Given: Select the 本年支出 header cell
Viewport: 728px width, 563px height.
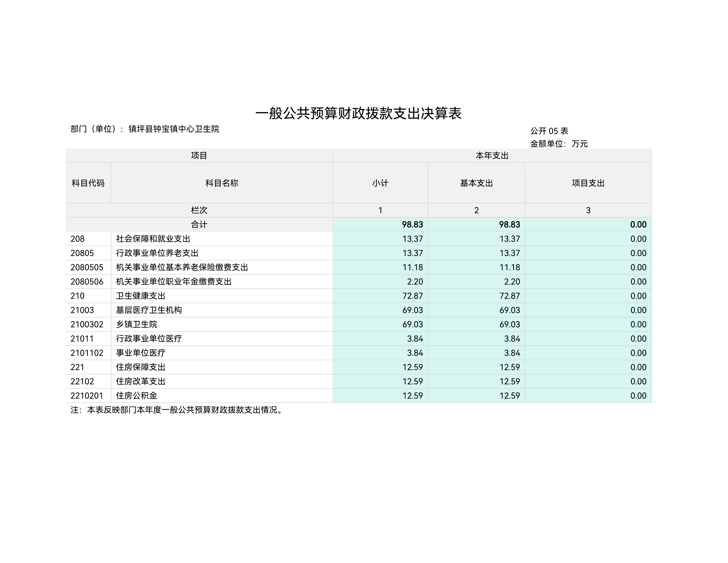Looking at the screenshot, I should [492, 156].
